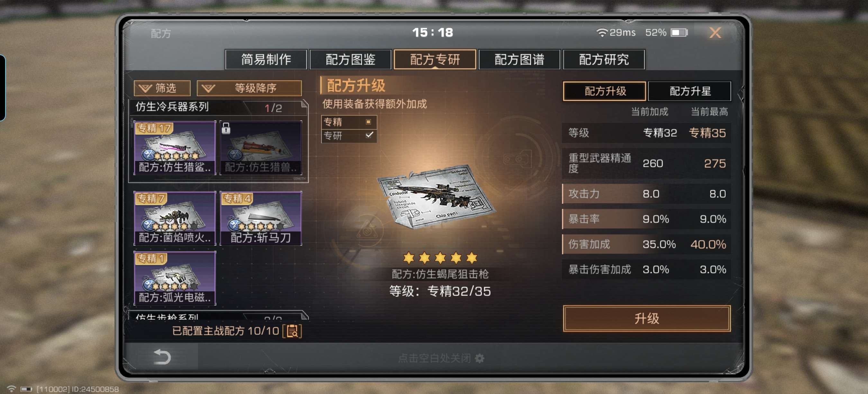Select the 配方:斩马刀 recipe thumbnail
This screenshot has width=868, height=394.
(x=261, y=218)
